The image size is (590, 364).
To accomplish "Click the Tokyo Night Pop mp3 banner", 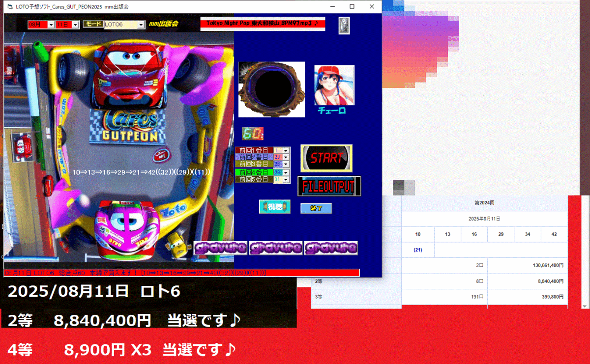I will tap(263, 24).
